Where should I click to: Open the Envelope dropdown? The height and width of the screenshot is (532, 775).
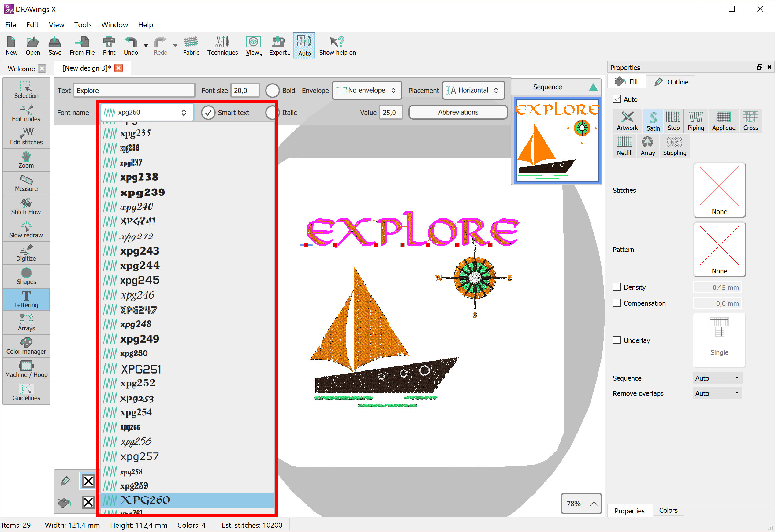(x=367, y=90)
